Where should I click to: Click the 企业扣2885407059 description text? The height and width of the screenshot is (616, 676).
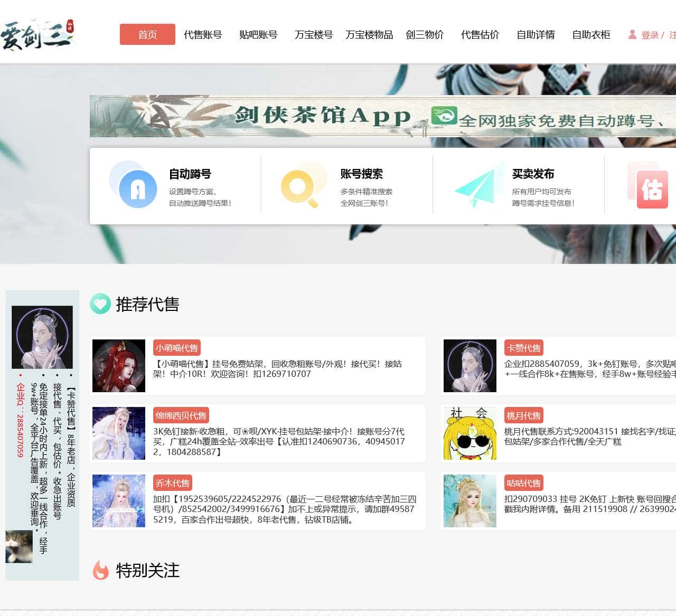pos(590,369)
